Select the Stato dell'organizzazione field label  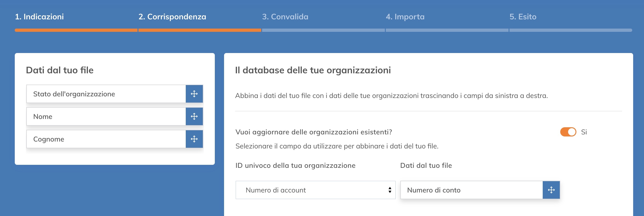[74, 94]
